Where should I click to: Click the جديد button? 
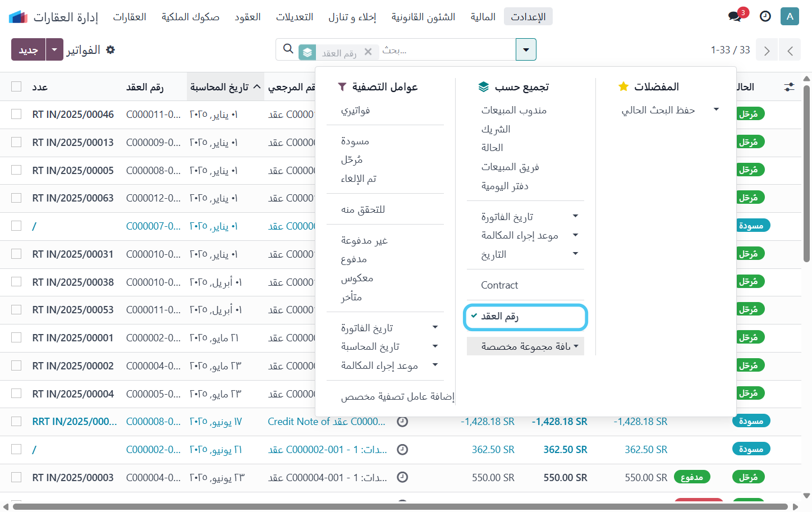28,49
